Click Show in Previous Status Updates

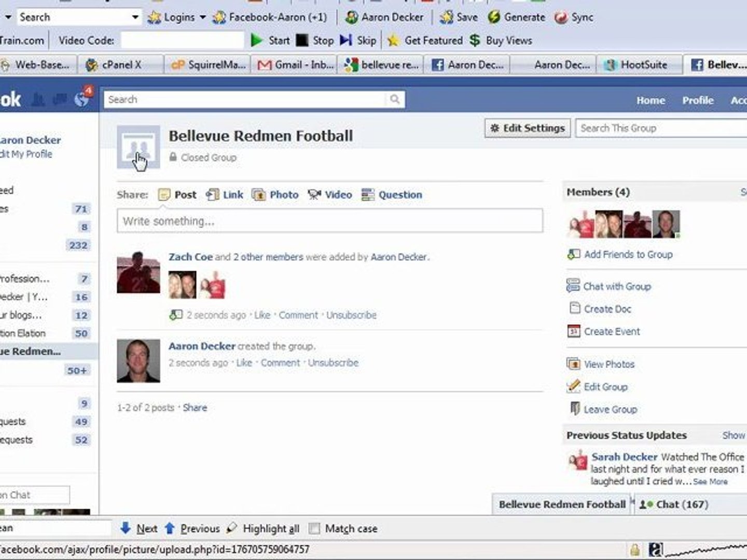coord(734,435)
